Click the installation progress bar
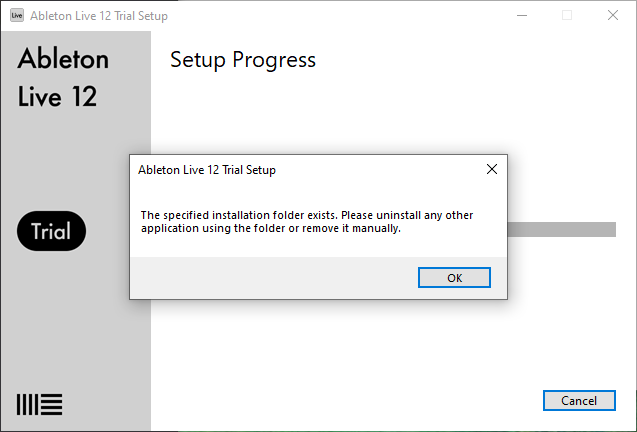Image resolution: width=637 pixels, height=432 pixels. (561, 229)
